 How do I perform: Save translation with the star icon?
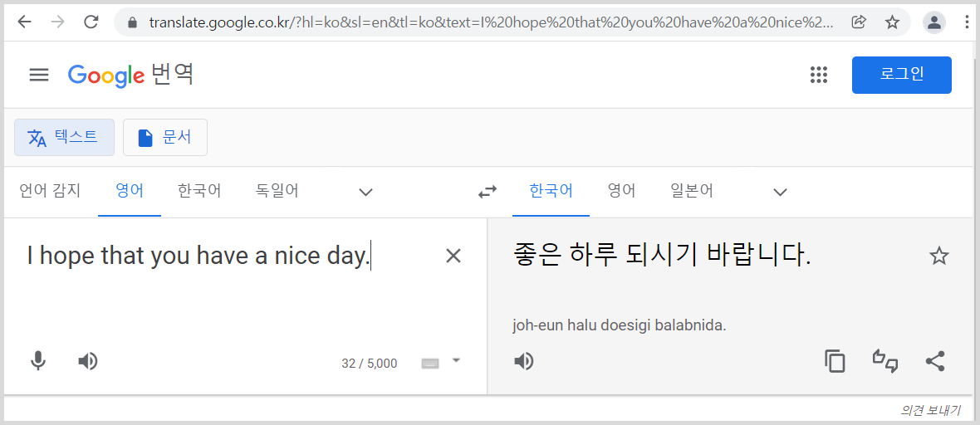(x=938, y=256)
